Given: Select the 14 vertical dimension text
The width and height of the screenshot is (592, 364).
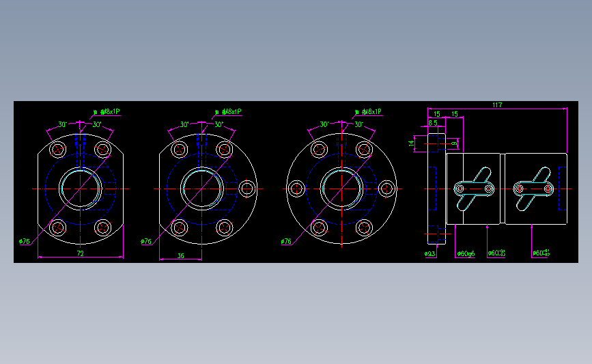Looking at the screenshot, I should [411, 143].
